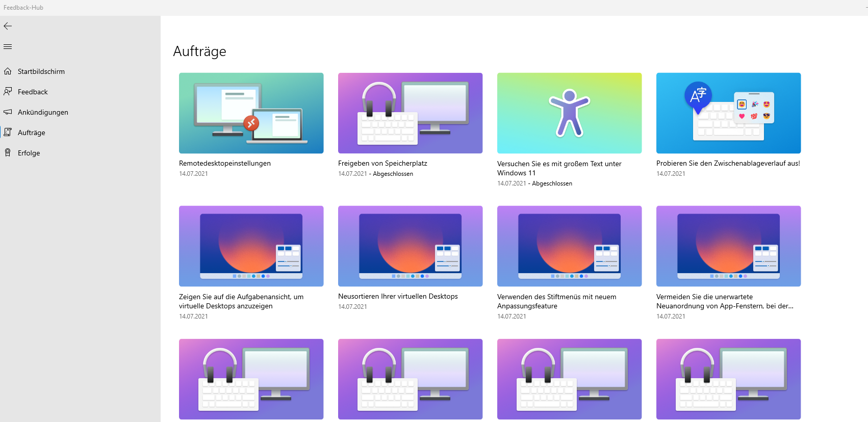Click Abgeschlossen under großem Text quest
The height and width of the screenshot is (422, 868).
552,183
